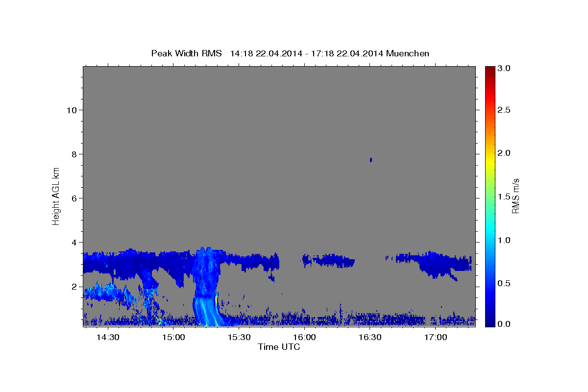This screenshot has height=392, width=588.
Task: Click the plot title 'Peak Width RMS'
Action: point(187,53)
